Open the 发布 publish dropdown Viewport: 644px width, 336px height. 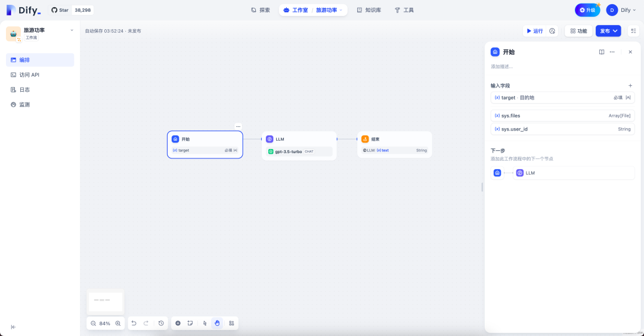[x=608, y=31]
